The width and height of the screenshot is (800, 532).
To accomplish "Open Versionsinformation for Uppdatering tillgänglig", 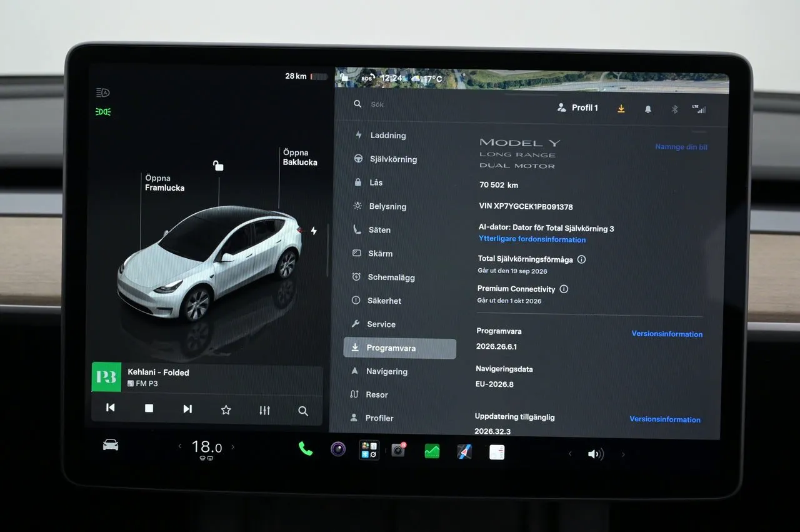I will (x=665, y=419).
